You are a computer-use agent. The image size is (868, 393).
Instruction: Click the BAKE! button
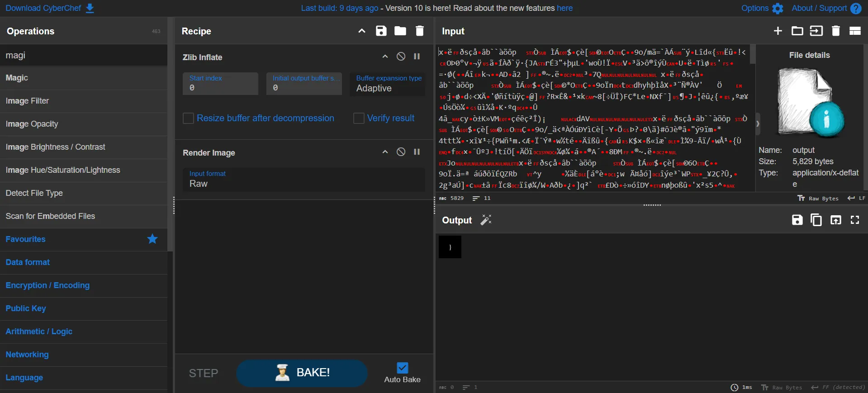[x=302, y=373]
